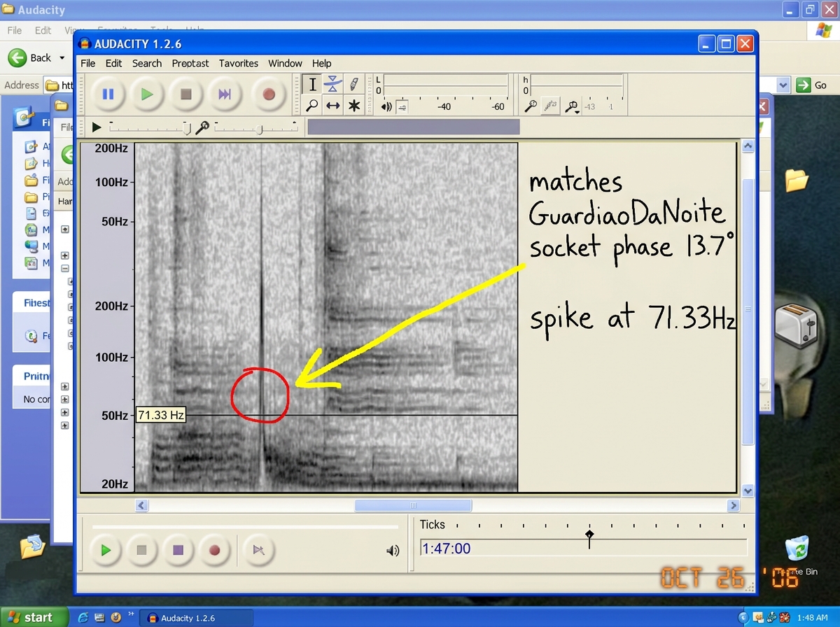Click the vertical scrollbar down arrow

pos(748,491)
